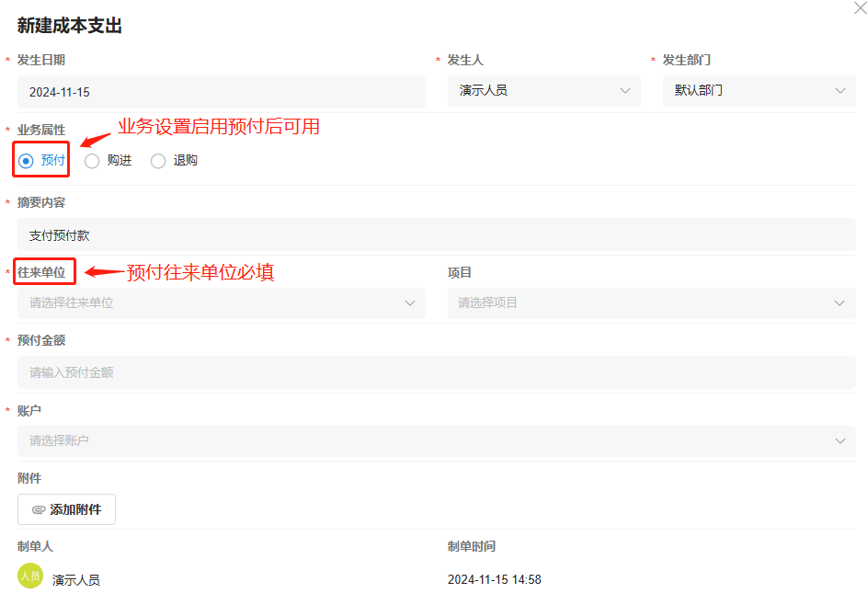This screenshot has height=605, width=868.
Task: Click the 发生日期 field showing 2024-11-15
Action: [221, 92]
